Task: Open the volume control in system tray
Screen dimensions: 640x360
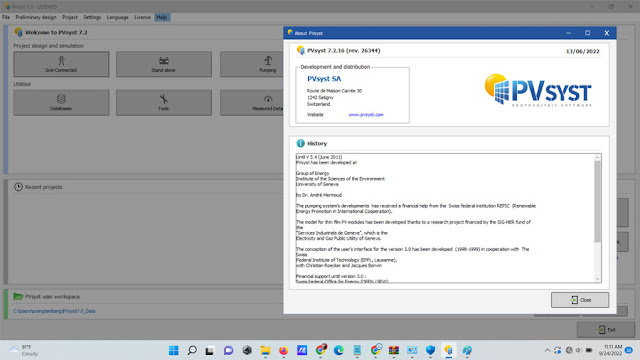Action: 578,350
